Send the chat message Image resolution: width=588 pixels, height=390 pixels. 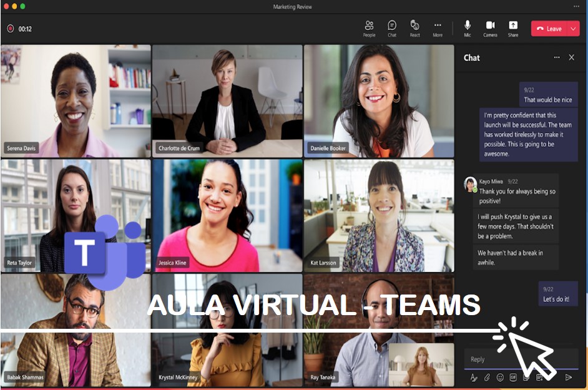[568, 377]
